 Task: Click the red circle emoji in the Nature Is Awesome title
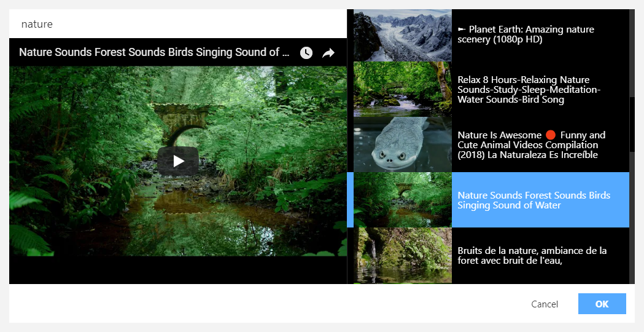551,135
